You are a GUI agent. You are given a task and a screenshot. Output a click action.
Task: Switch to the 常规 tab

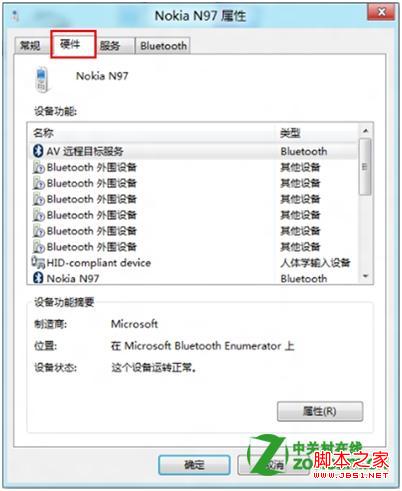pyautogui.click(x=31, y=45)
